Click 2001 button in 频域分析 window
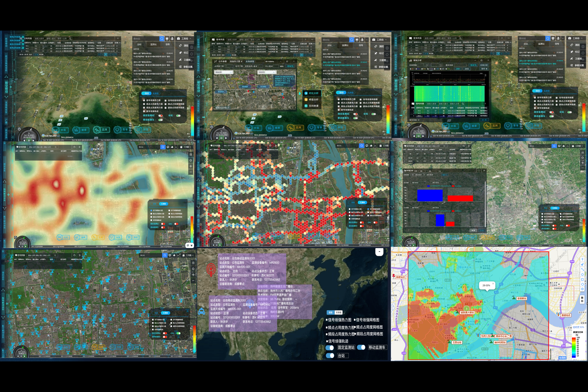The image size is (588, 392). [x=458, y=69]
